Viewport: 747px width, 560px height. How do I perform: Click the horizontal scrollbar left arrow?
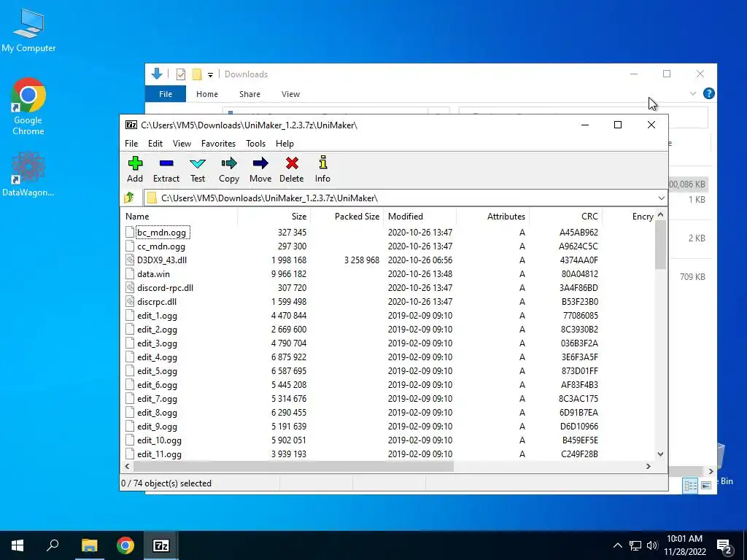pos(127,466)
